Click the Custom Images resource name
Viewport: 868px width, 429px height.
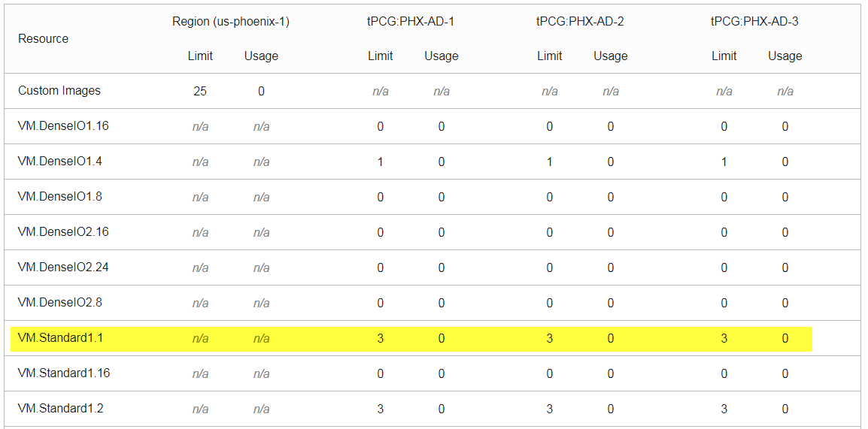point(59,91)
